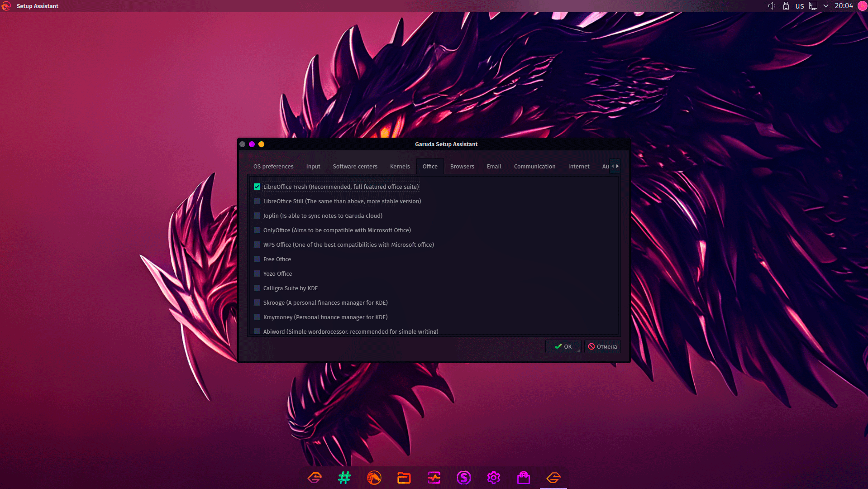Check the Calligra Suite by KDE option

pyautogui.click(x=257, y=288)
